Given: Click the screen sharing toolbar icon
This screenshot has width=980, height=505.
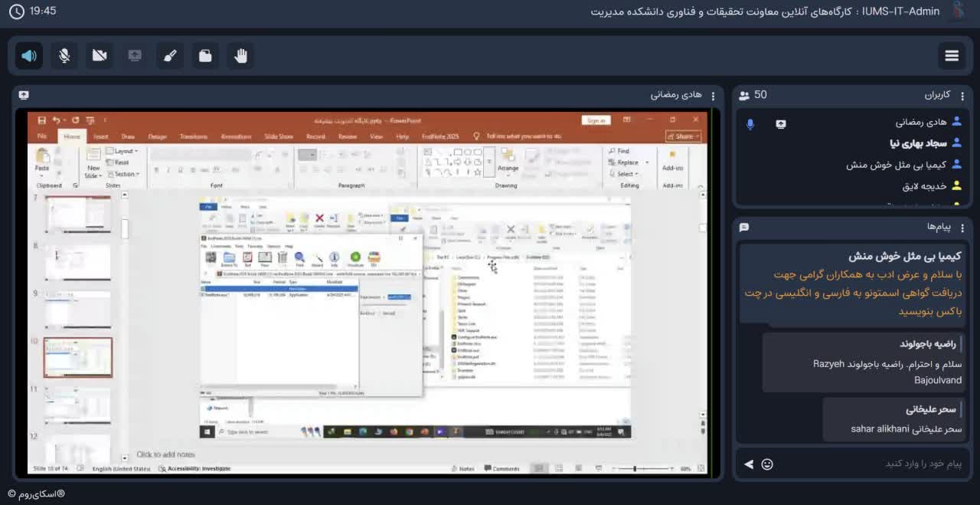Looking at the screenshot, I should pyautogui.click(x=135, y=55).
